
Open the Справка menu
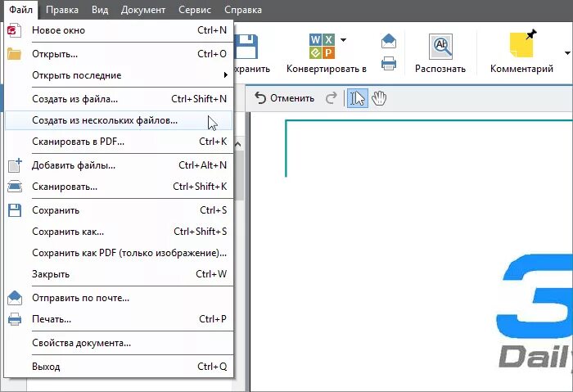[x=242, y=10]
